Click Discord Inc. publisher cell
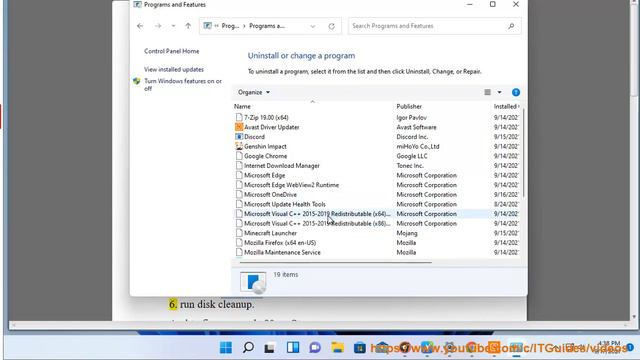640x360 pixels. (x=412, y=137)
